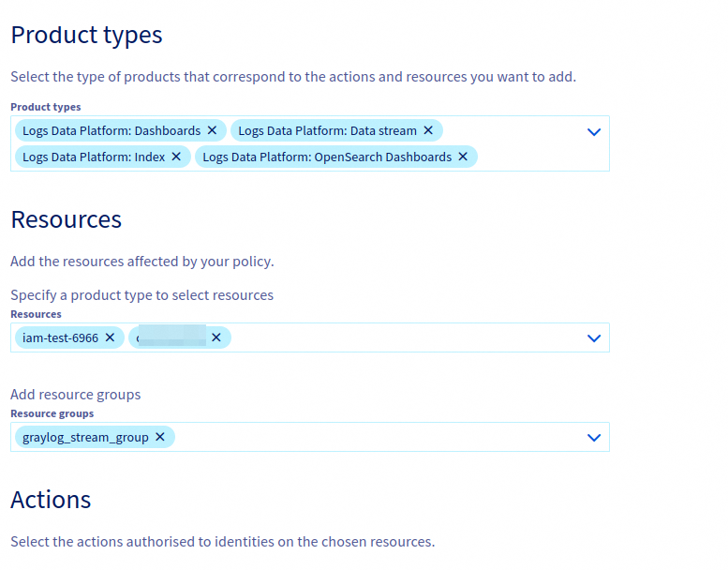Remove the Logs Data Platform: Data stream tag

[428, 130]
